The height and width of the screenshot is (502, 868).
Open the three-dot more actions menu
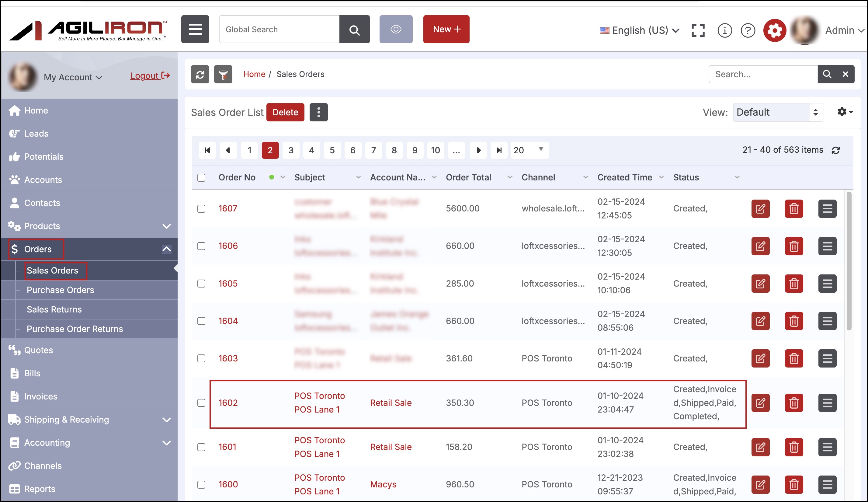pyautogui.click(x=318, y=112)
